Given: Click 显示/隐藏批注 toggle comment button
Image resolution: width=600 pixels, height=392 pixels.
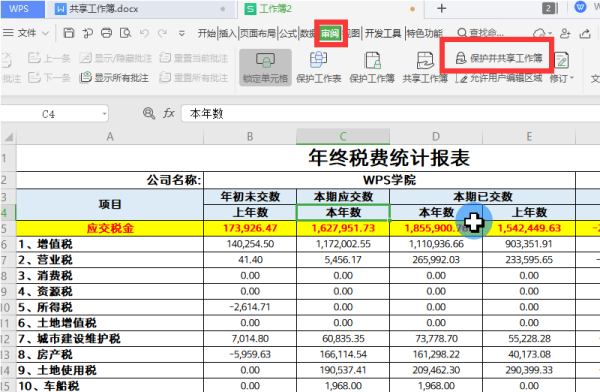Looking at the screenshot, I should [116, 58].
